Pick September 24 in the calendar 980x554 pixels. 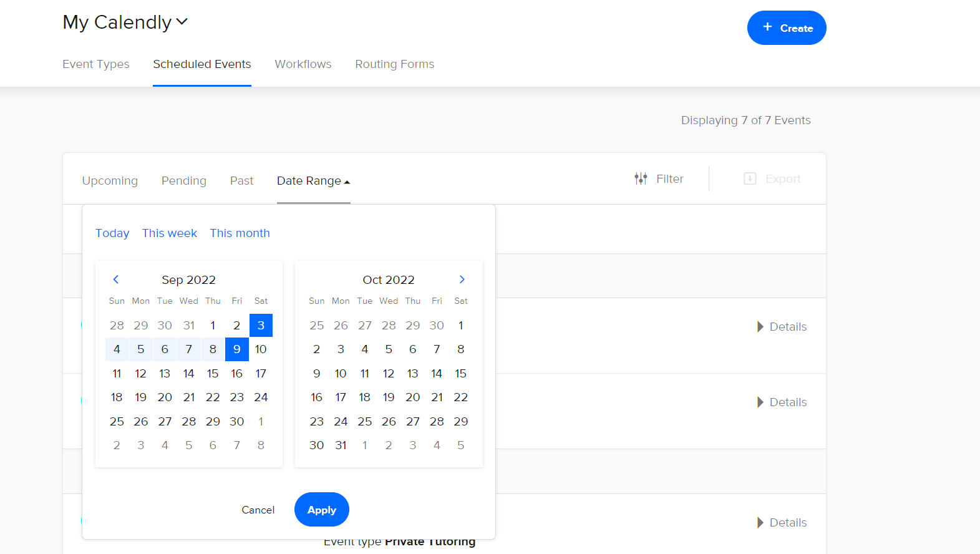click(x=261, y=397)
